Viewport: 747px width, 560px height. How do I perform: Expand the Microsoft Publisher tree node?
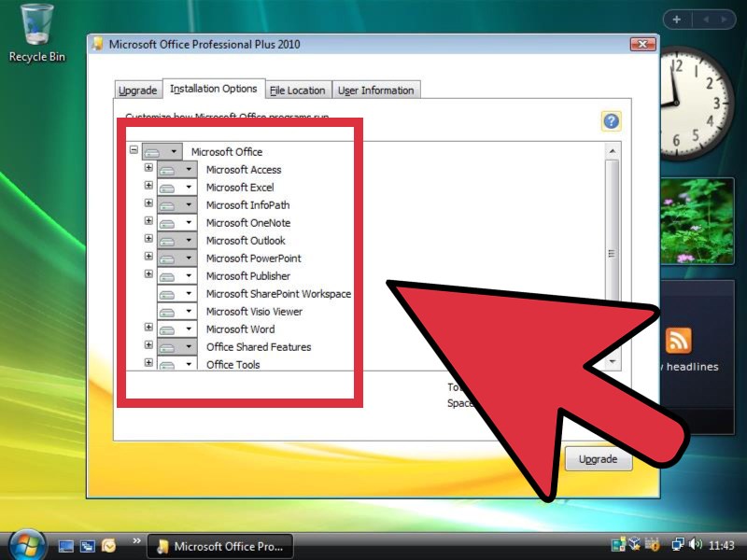click(148, 273)
